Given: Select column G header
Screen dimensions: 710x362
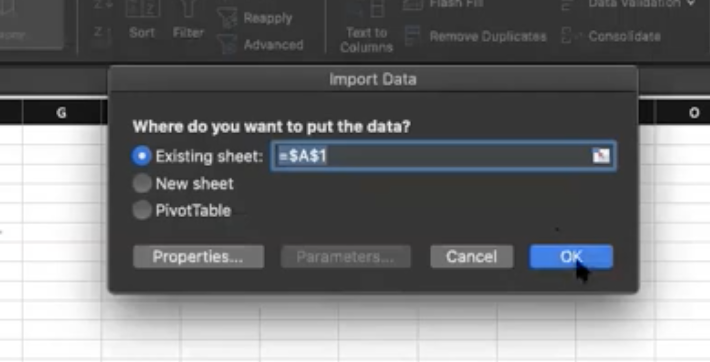Looking at the screenshot, I should (x=62, y=112).
